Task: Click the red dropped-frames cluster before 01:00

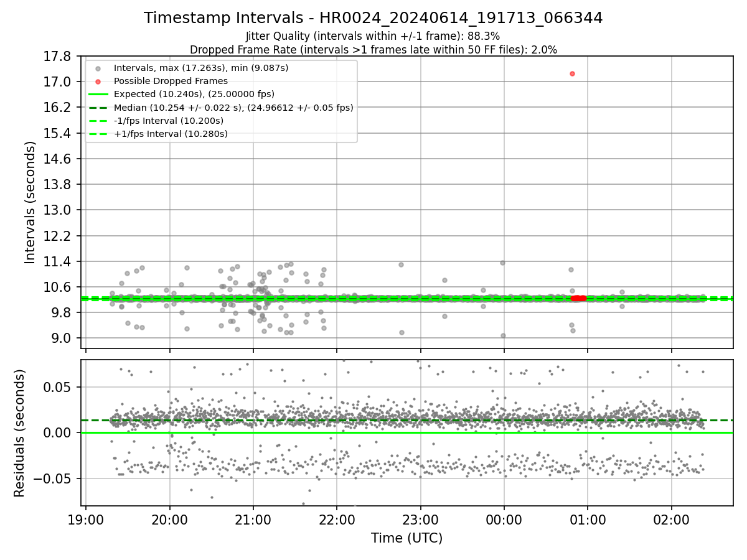Action: 578,298
